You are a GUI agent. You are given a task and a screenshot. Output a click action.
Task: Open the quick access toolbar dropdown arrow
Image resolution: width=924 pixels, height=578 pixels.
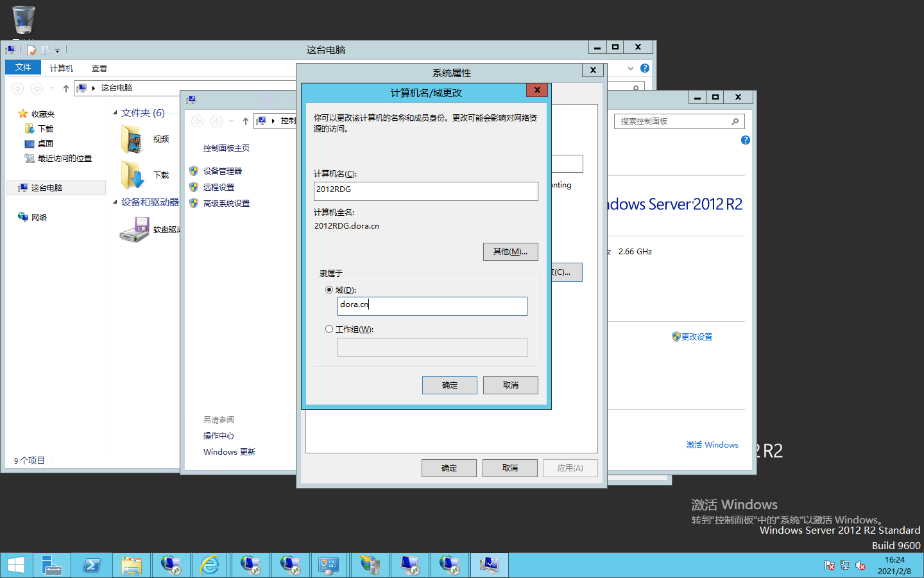pyautogui.click(x=57, y=50)
